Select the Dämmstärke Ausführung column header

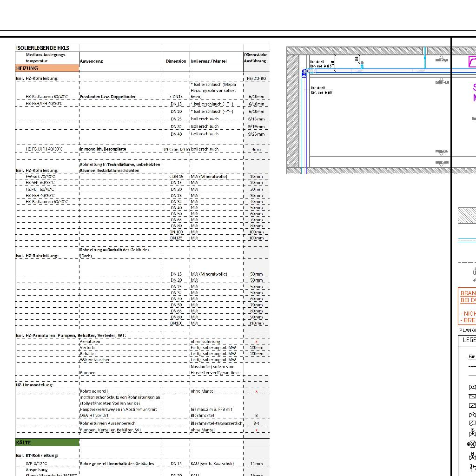tap(255, 58)
